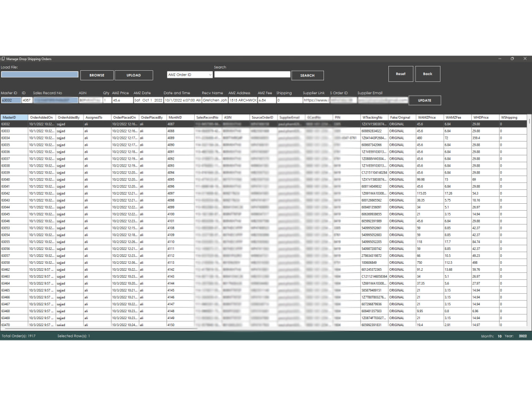
Task: Click MonthID cell 4113
Action: (180, 263)
